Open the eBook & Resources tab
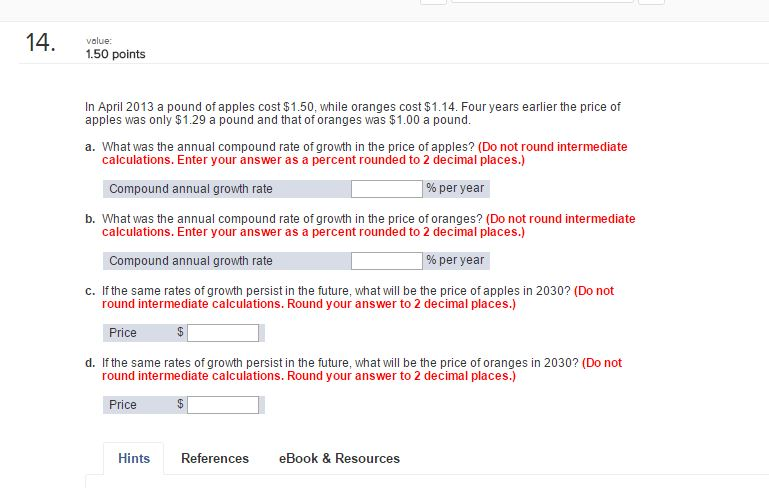The height and width of the screenshot is (488, 769). pos(339,459)
